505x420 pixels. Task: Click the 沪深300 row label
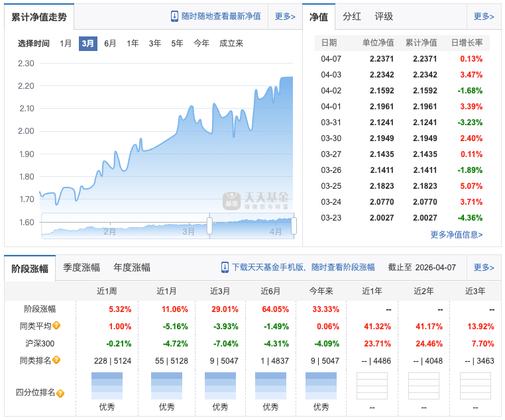click(x=40, y=343)
